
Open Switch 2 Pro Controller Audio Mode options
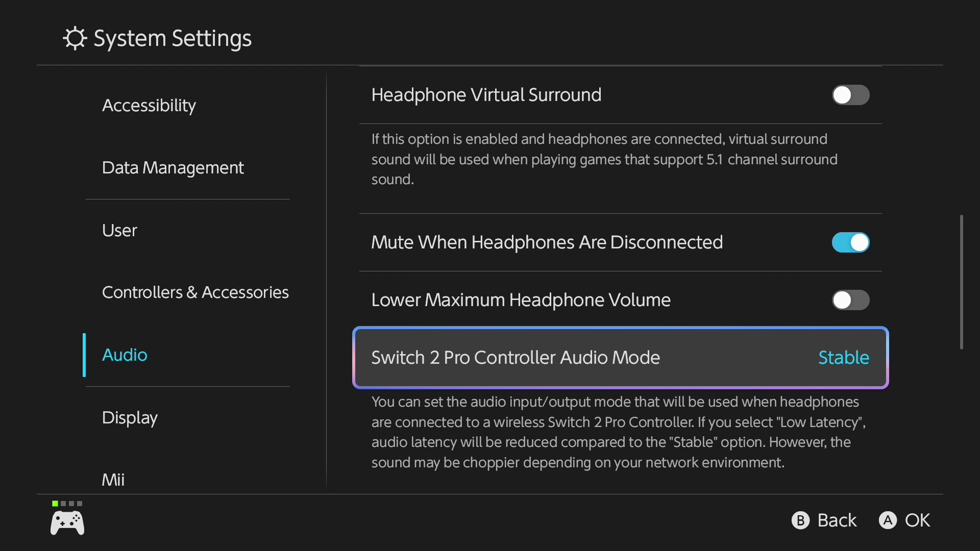click(x=620, y=358)
